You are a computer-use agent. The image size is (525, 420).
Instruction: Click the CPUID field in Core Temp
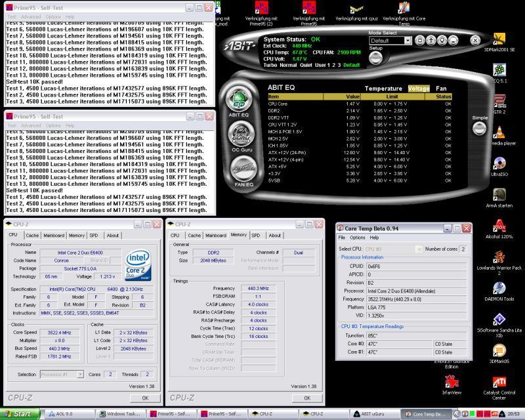[417, 266]
